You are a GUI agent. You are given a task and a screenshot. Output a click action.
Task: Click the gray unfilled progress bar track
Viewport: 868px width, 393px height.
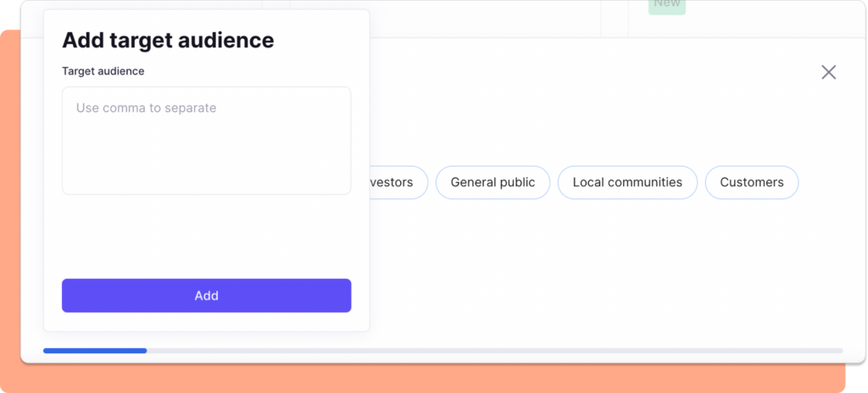pos(492,350)
